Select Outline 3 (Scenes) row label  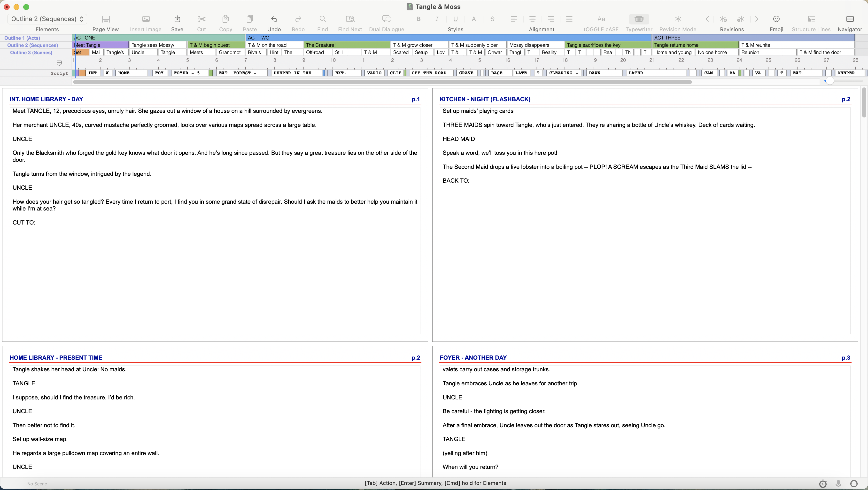point(31,53)
